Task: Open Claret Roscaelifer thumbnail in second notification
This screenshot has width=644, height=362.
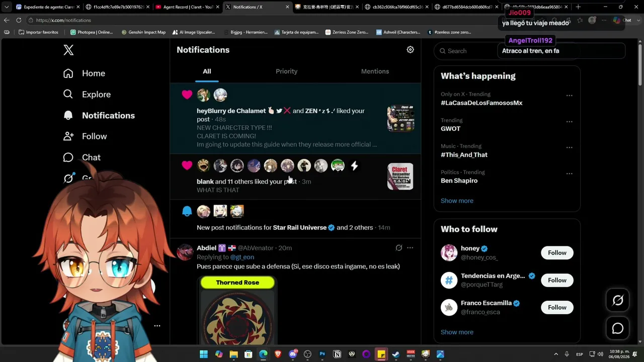Action: [x=400, y=176]
